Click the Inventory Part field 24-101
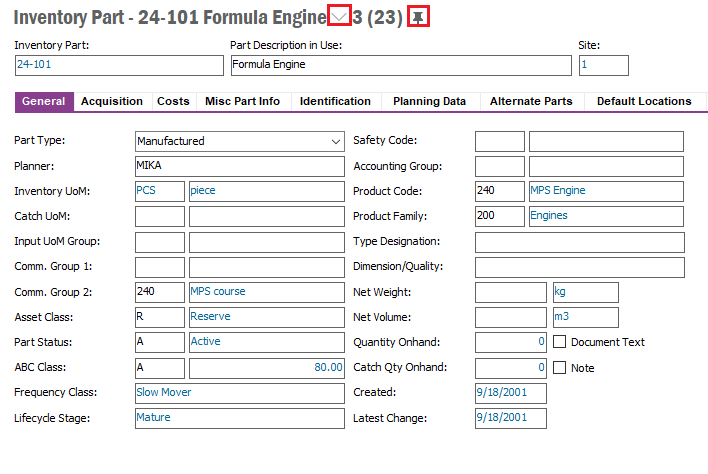 click(x=118, y=65)
